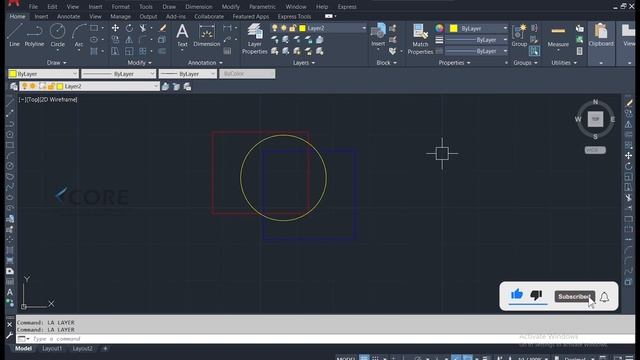
Task: Click the Ellipse tool in Draw panel
Action: click(x=94, y=40)
